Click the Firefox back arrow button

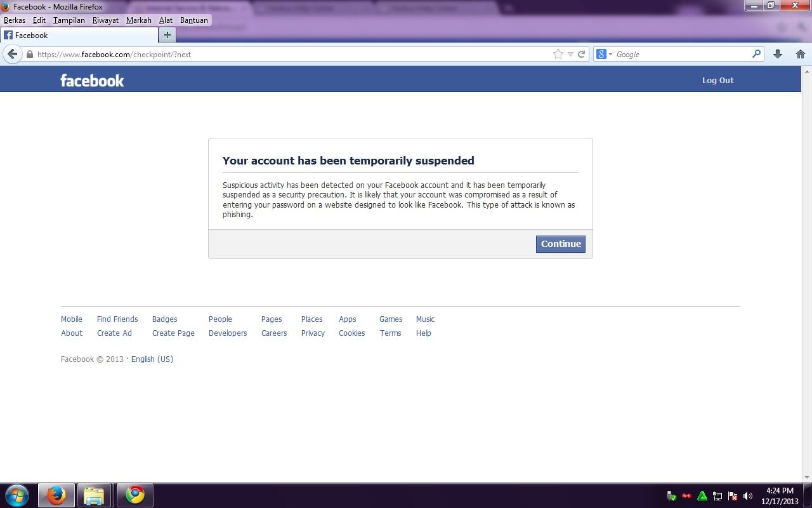click(x=12, y=54)
